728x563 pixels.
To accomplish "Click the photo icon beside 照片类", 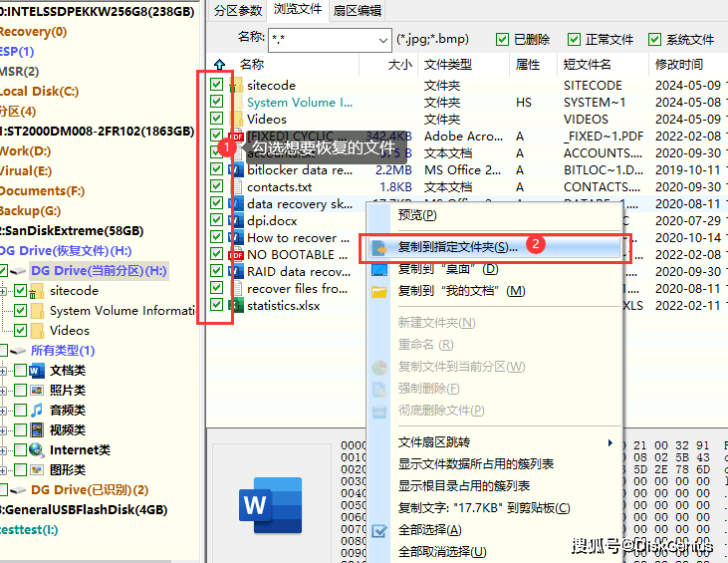I will point(37,391).
